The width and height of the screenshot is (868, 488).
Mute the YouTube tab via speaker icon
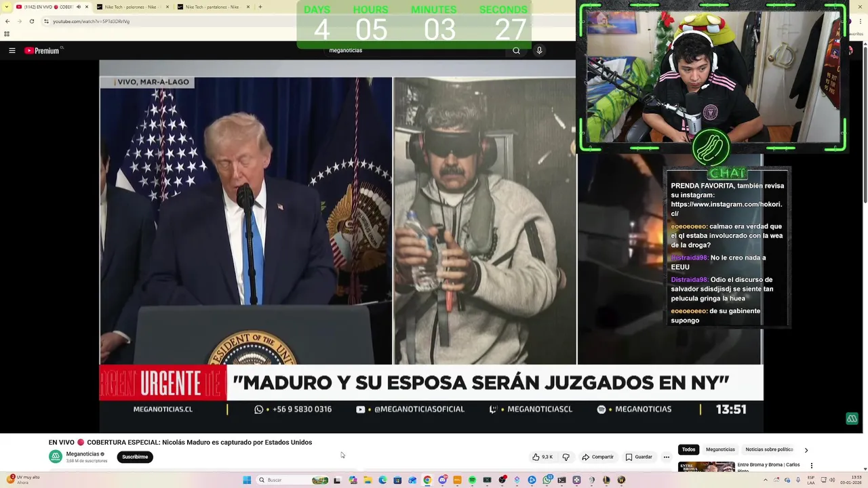[78, 7]
